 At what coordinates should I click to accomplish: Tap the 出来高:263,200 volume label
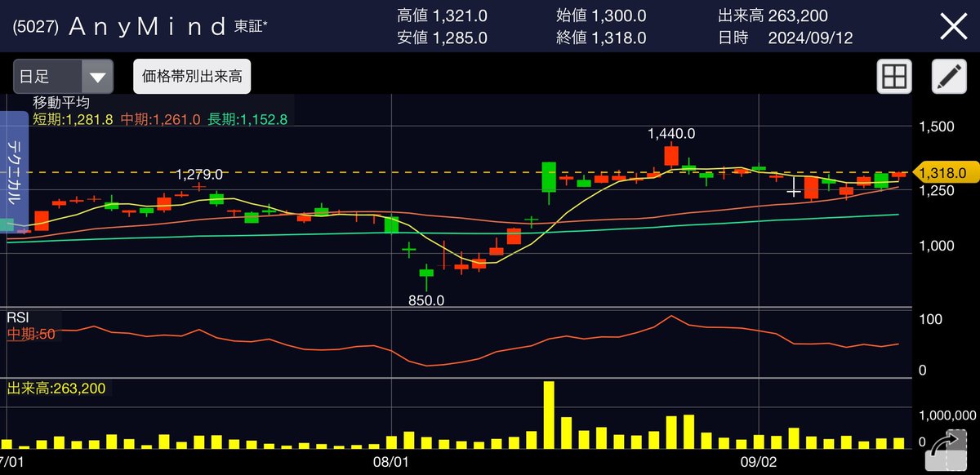tap(56, 388)
